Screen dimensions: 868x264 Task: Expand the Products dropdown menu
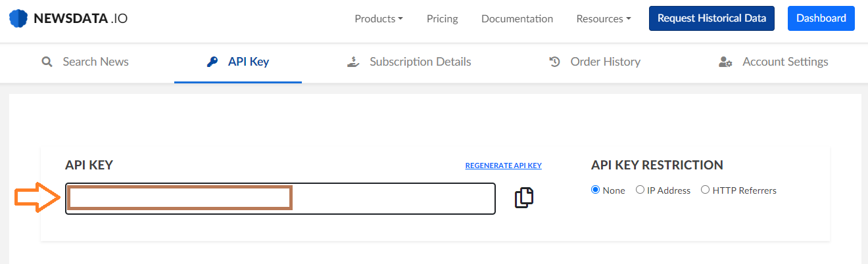point(379,18)
